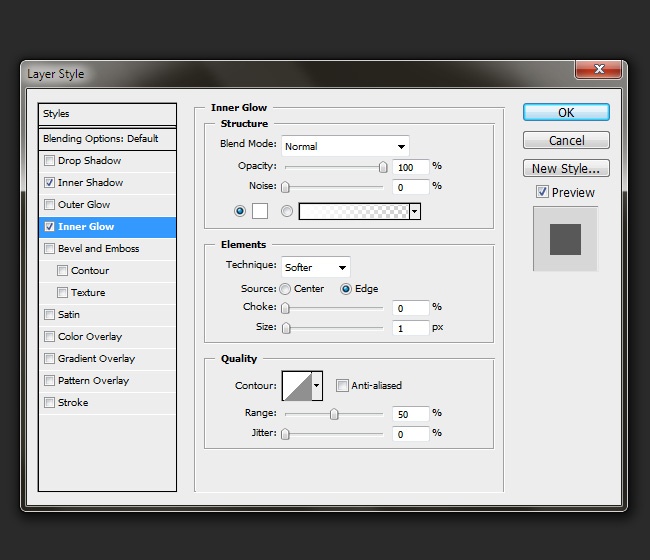Open the gradient picker arrow
This screenshot has height=560, width=650.
click(x=415, y=211)
